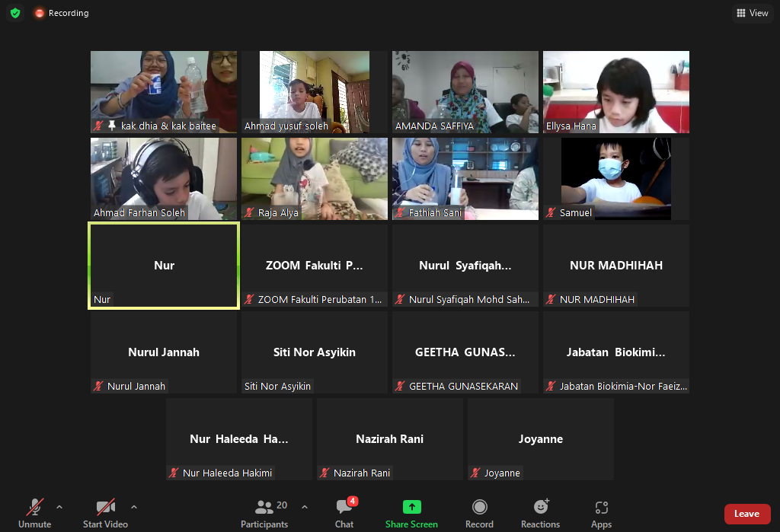Click the Recording indicator
Viewport: 780px width, 532px height.
[x=61, y=13]
